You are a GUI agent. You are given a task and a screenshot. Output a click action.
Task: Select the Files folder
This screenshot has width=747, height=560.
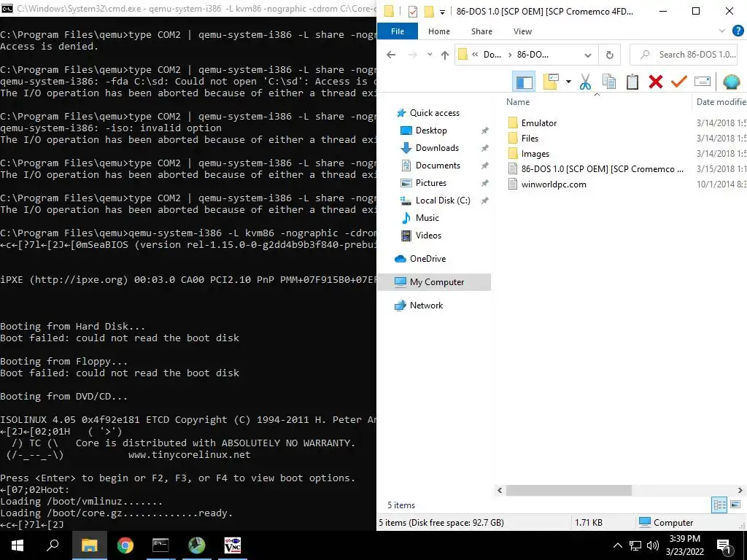[x=530, y=138]
